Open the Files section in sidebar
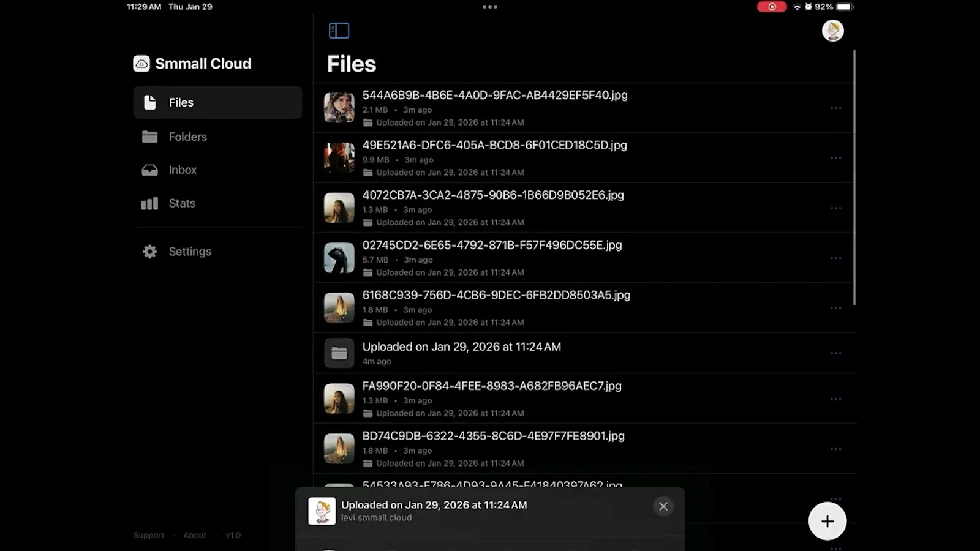This screenshot has height=551, width=980. click(x=217, y=102)
